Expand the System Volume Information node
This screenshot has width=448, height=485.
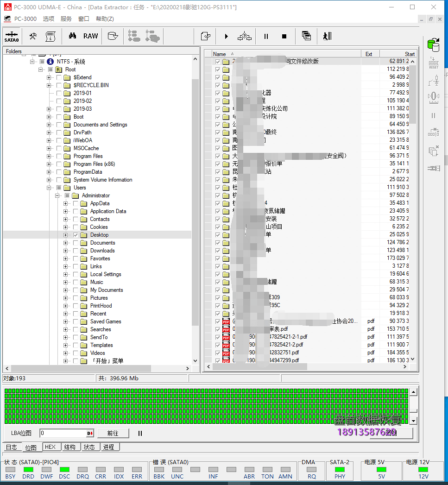[49, 180]
